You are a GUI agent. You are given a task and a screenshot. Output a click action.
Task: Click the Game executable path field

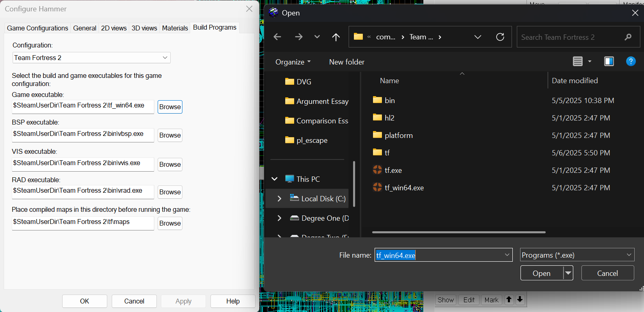point(83,106)
